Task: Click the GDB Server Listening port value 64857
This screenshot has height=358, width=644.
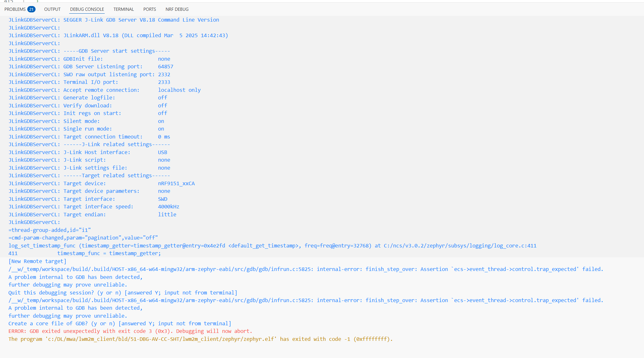Action: click(x=166, y=66)
